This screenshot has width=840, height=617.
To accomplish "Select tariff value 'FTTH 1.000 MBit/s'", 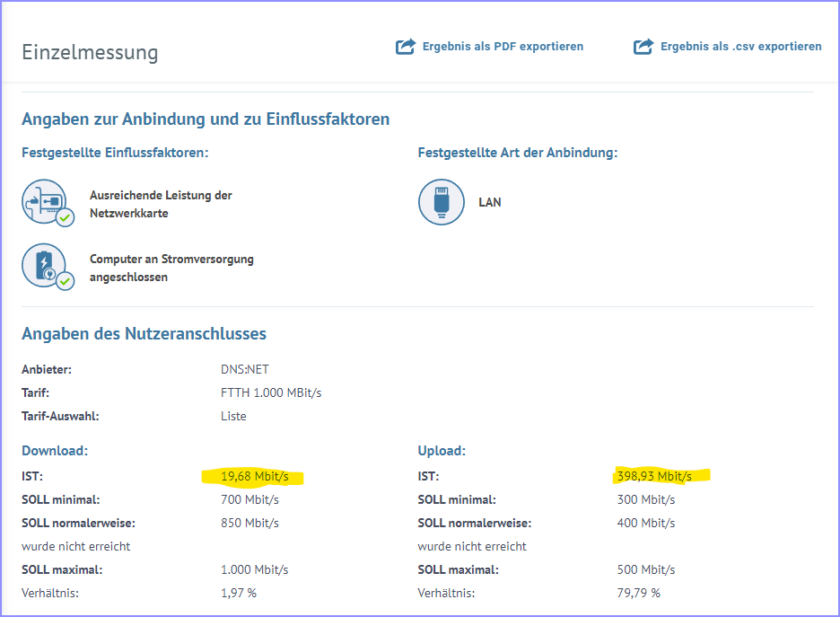I will [271, 393].
